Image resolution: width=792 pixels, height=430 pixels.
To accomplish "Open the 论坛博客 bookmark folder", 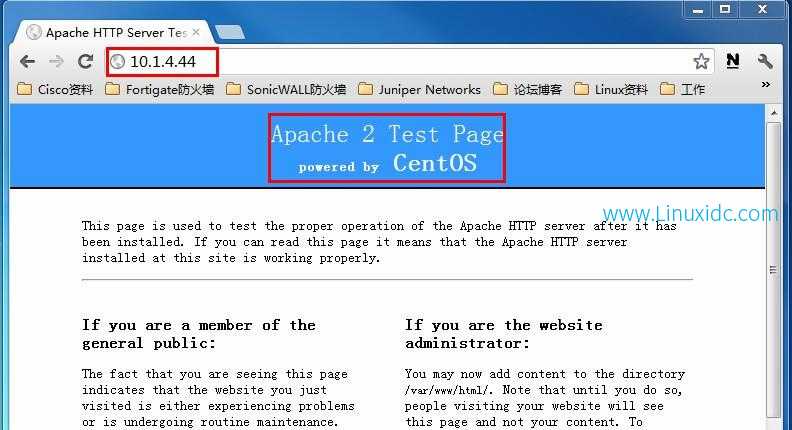I will 527,89.
